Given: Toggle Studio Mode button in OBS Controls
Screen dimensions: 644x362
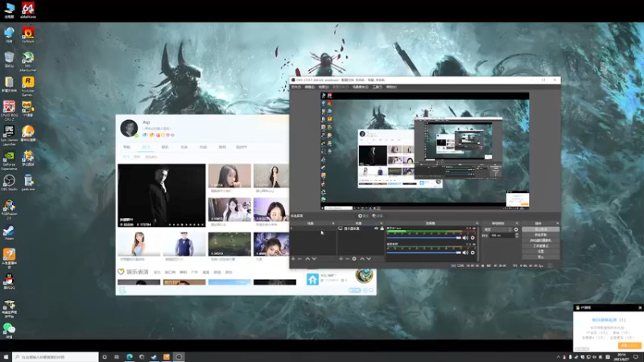Looking at the screenshot, I should (x=540, y=246).
